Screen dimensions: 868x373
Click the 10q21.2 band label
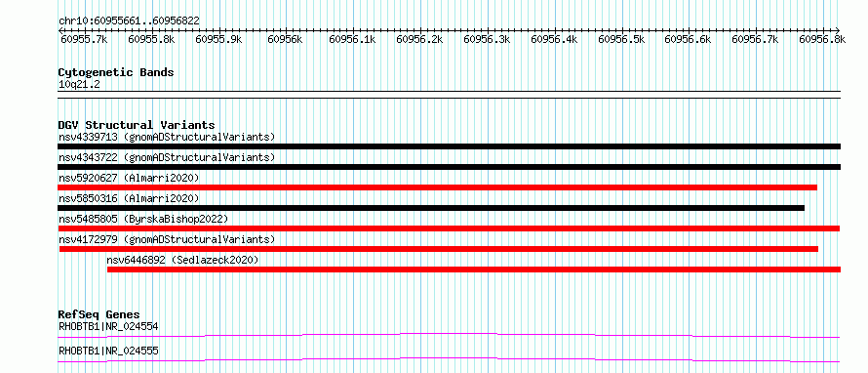click(x=79, y=85)
